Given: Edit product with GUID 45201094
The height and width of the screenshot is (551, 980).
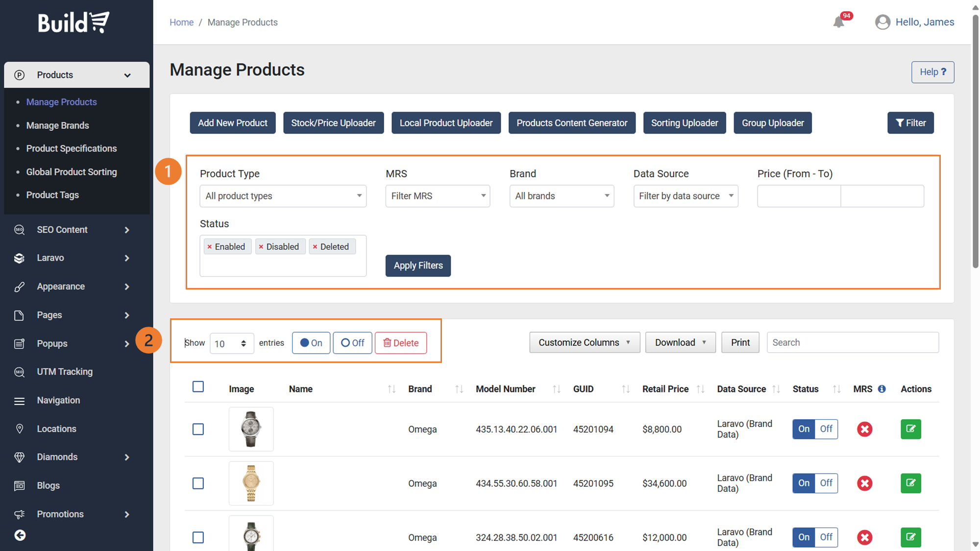Looking at the screenshot, I should click(911, 429).
